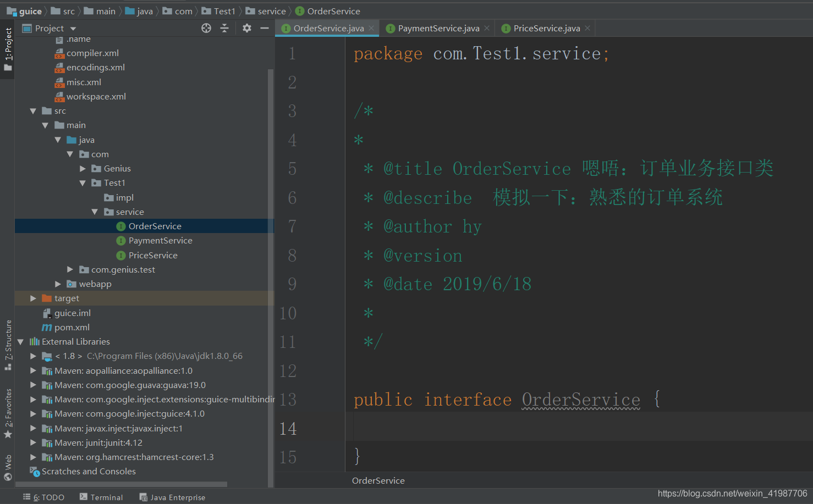Collapse the main folder arrow
813x504 pixels.
tap(45, 125)
